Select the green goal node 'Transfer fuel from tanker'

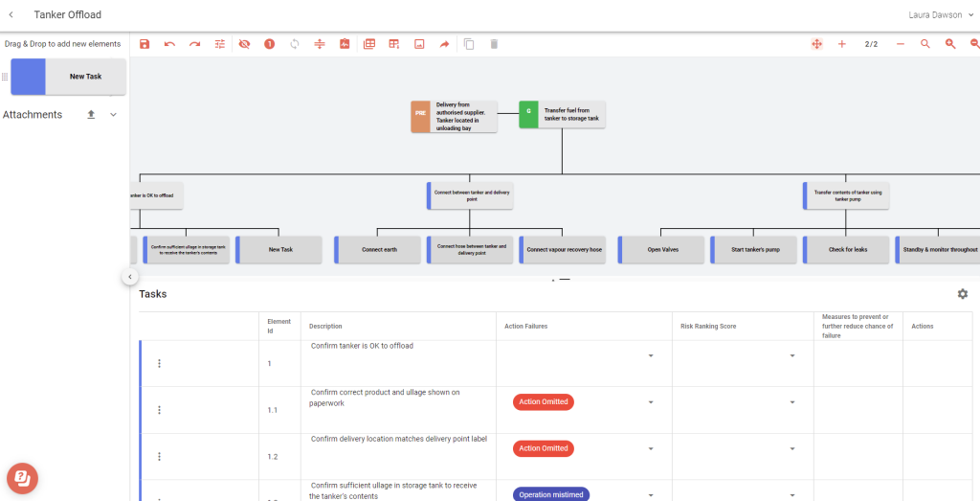pos(563,115)
